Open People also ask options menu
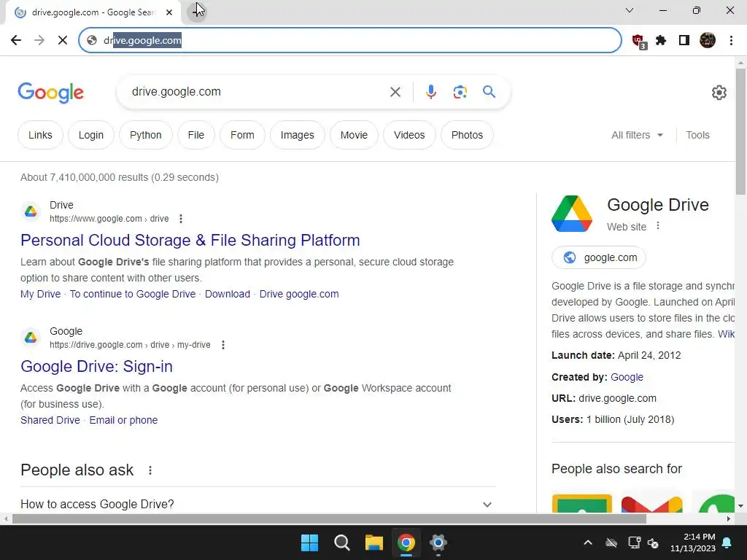The image size is (747, 560). point(150,470)
